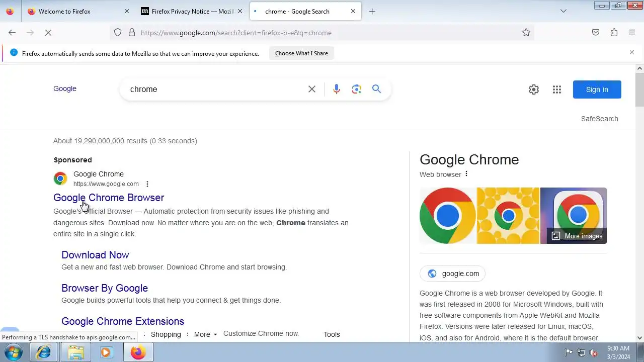644x362 pixels.
Task: Open the Browser By Google link
Action: pos(105,288)
